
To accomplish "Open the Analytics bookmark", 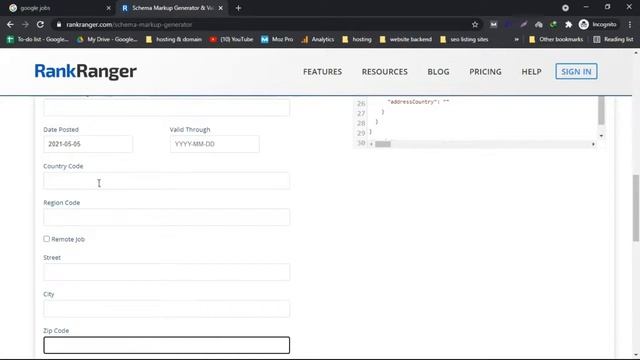I will 318,39.
